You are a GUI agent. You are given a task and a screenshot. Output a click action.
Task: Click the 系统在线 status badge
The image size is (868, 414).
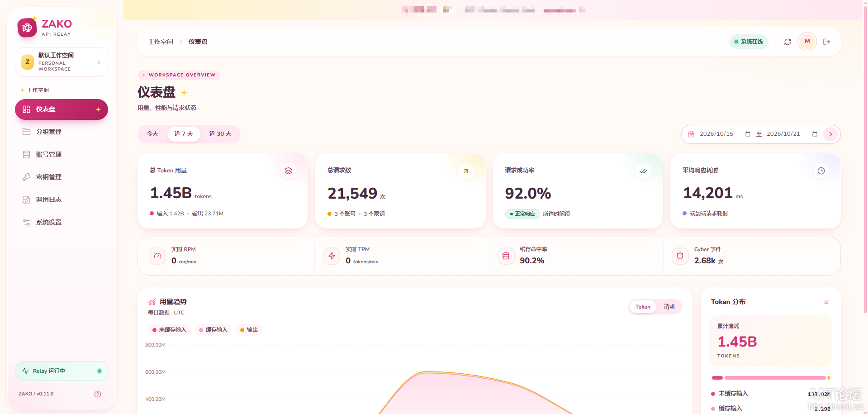point(749,42)
